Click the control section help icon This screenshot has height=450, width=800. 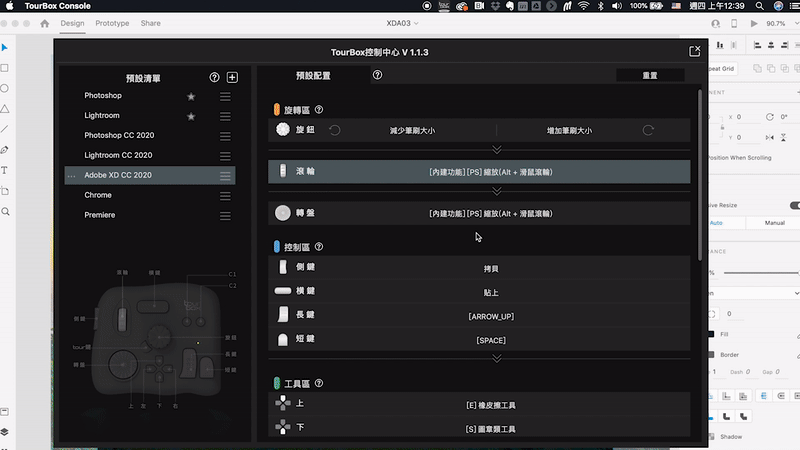[x=319, y=247]
